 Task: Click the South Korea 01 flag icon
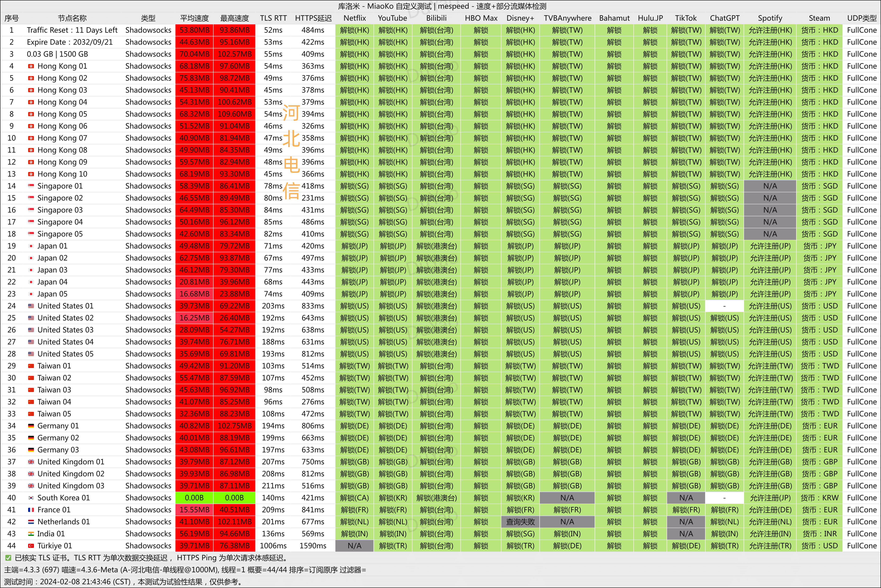(x=31, y=498)
